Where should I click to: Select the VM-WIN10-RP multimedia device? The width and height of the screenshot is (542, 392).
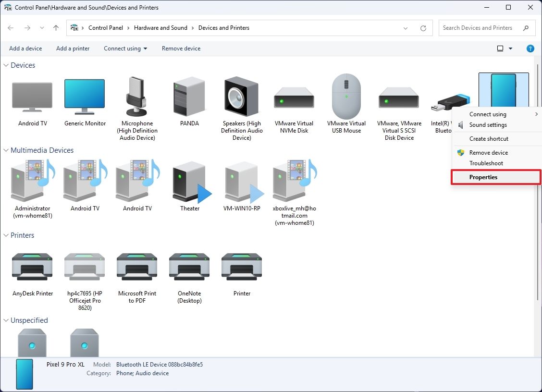pos(241,183)
